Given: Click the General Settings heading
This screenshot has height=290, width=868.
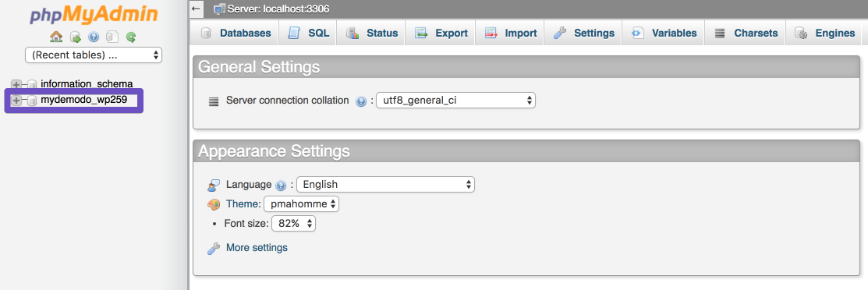Looking at the screenshot, I should point(259,68).
